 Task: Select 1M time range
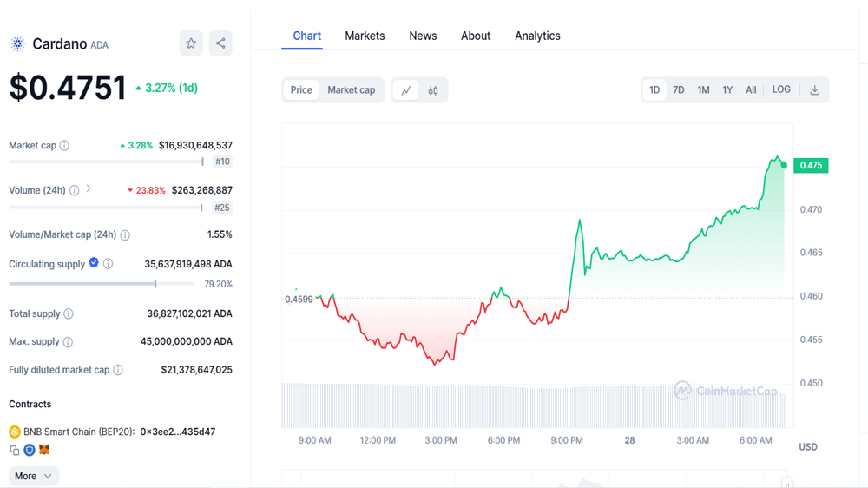pyautogui.click(x=703, y=90)
